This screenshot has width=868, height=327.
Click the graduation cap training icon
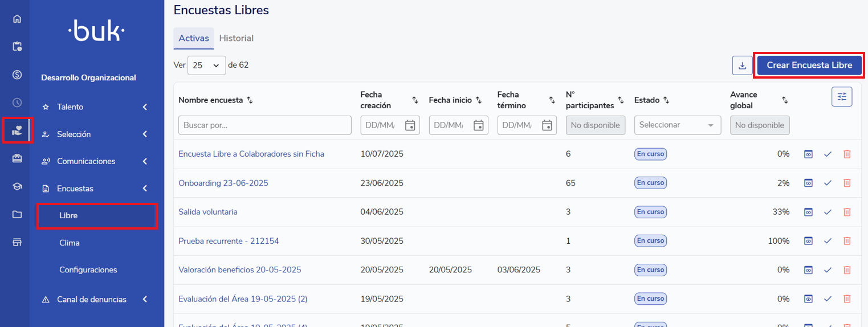click(x=17, y=186)
